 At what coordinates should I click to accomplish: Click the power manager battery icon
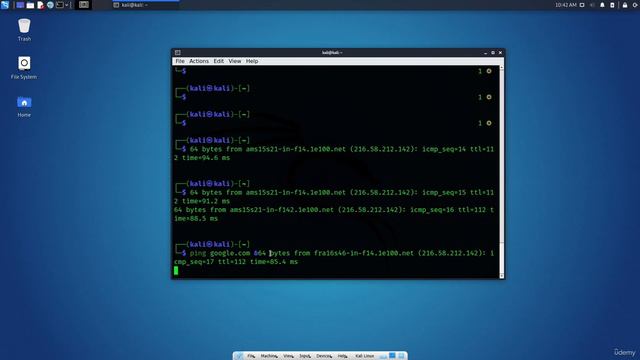point(612,5)
